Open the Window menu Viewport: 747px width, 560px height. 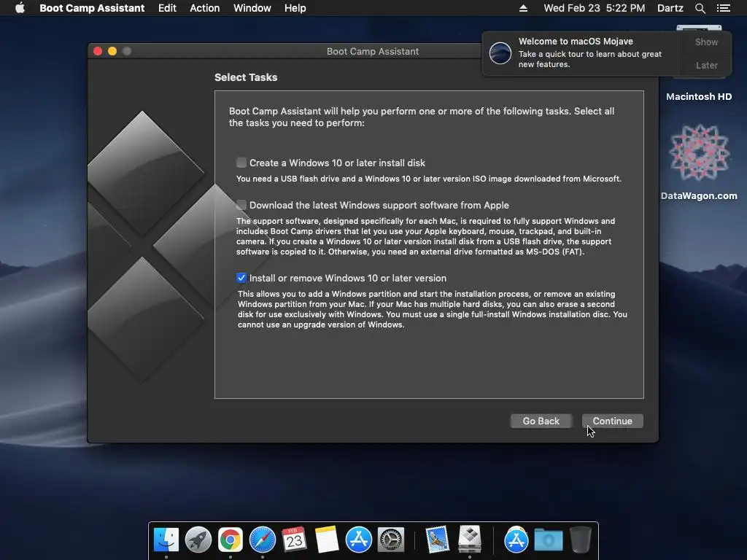[x=252, y=8]
